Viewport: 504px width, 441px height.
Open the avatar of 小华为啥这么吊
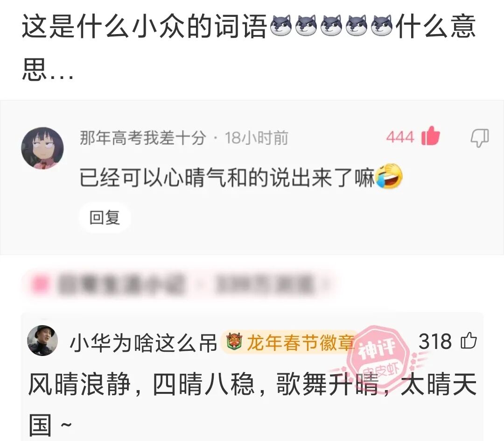point(42,340)
